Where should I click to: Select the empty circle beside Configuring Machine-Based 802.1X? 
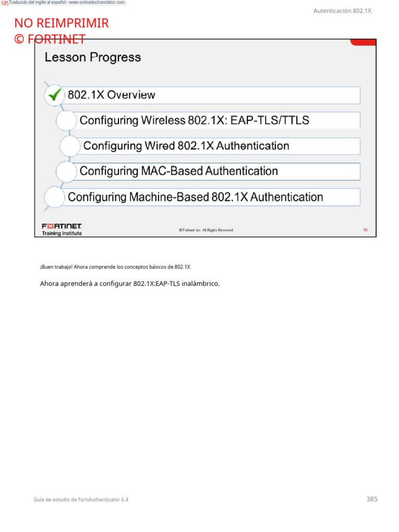(54, 197)
